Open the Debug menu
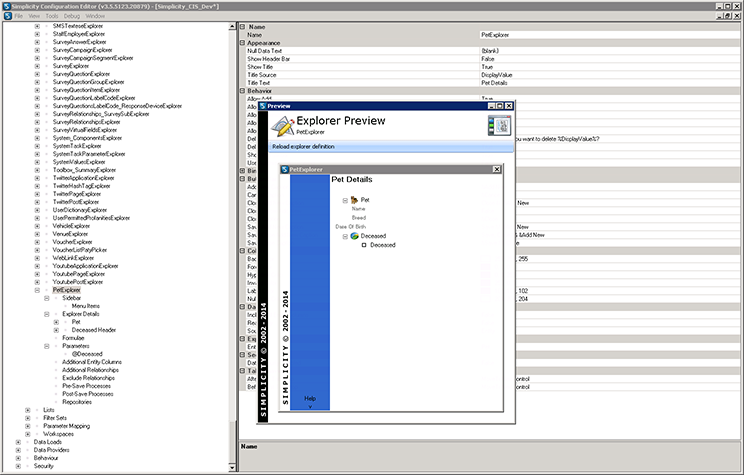Screen dimensions: 744x475 coord(72,16)
